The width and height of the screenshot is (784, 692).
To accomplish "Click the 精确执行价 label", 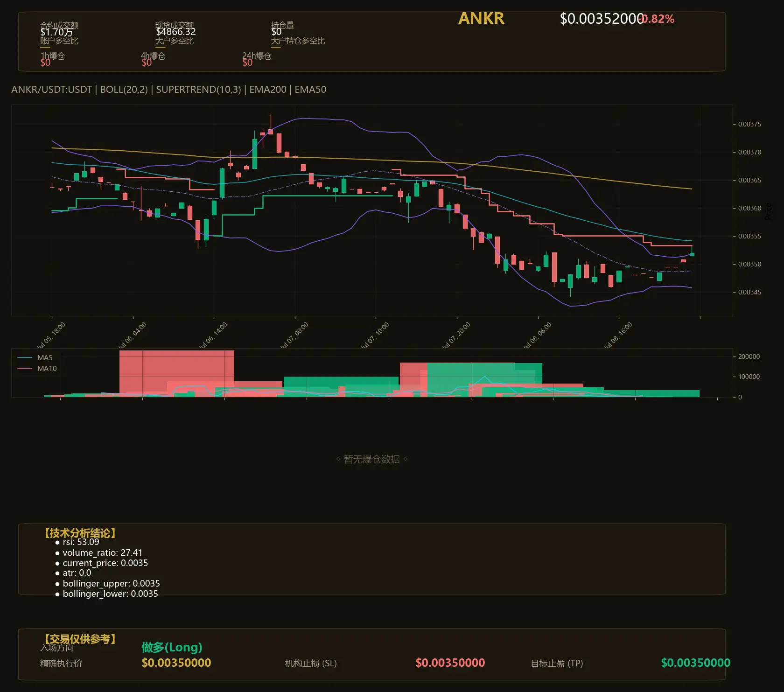I will (x=61, y=664).
